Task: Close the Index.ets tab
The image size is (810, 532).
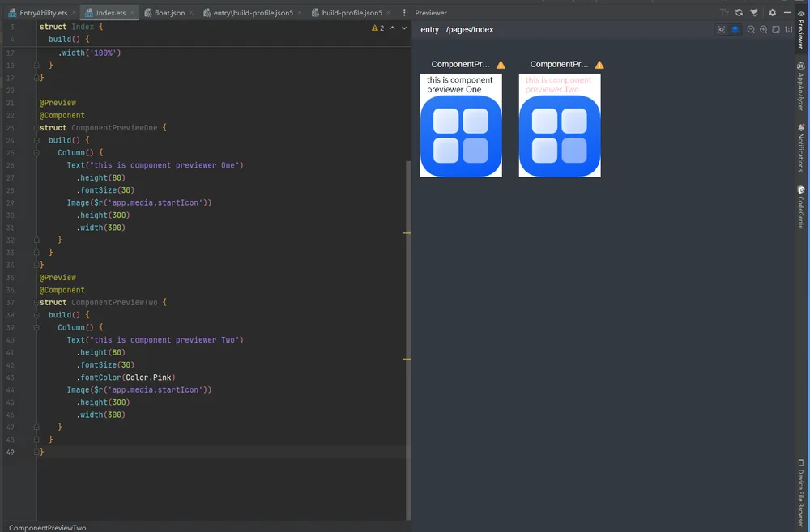Action: 132,12
